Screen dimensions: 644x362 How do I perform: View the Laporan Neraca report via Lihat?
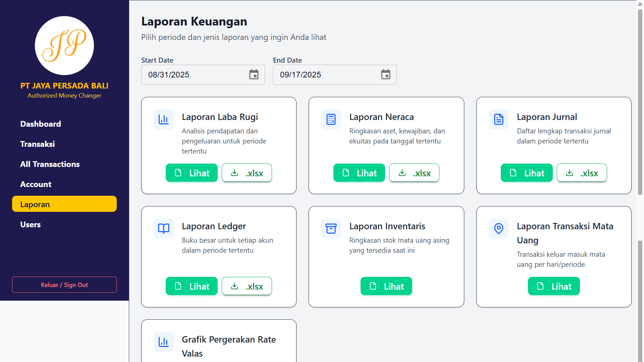coord(359,173)
